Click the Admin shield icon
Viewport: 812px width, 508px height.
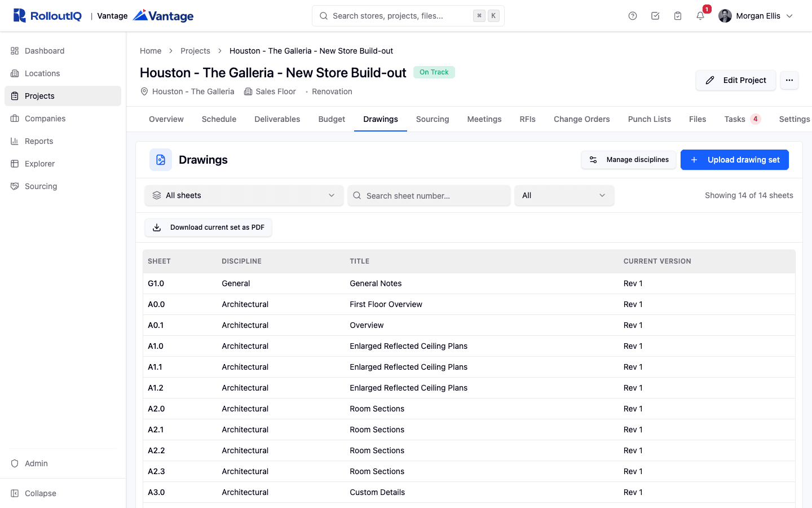click(15, 463)
